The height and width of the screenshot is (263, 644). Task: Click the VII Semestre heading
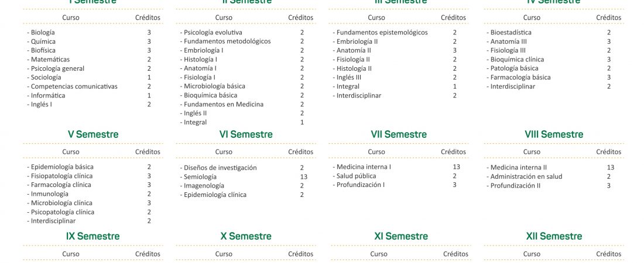point(398,134)
